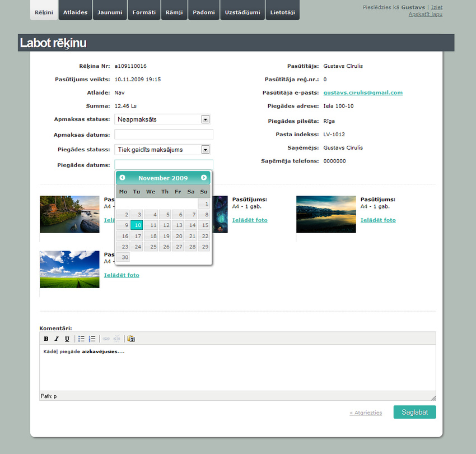Go to next month in calendar
Viewport: 476px width, 454px height.
204,178
